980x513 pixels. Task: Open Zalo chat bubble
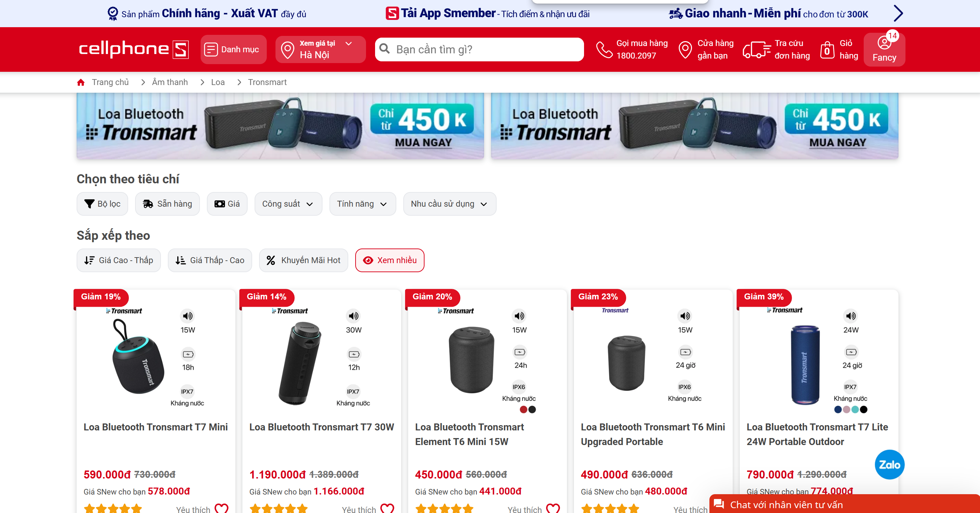click(889, 464)
